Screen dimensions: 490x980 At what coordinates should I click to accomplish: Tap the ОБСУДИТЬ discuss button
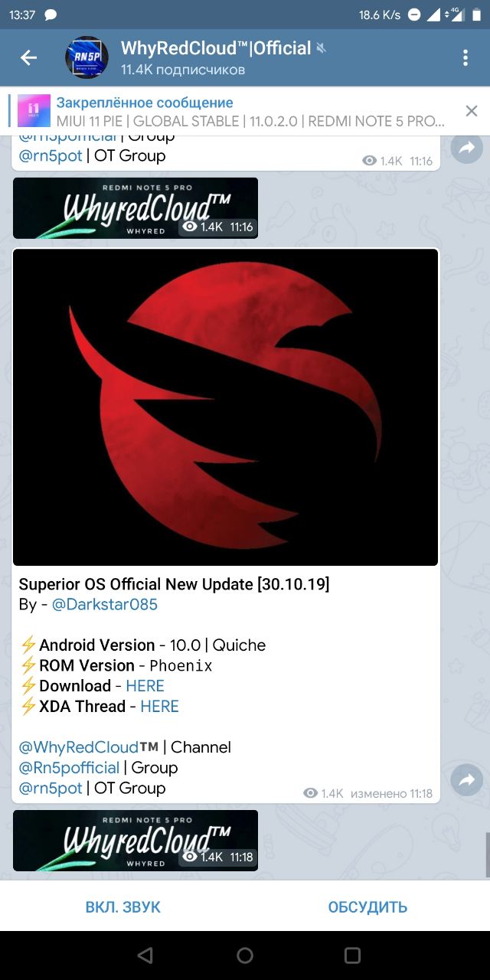367,907
